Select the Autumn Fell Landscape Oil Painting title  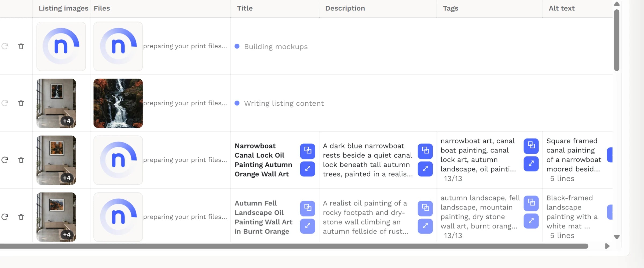(263, 217)
